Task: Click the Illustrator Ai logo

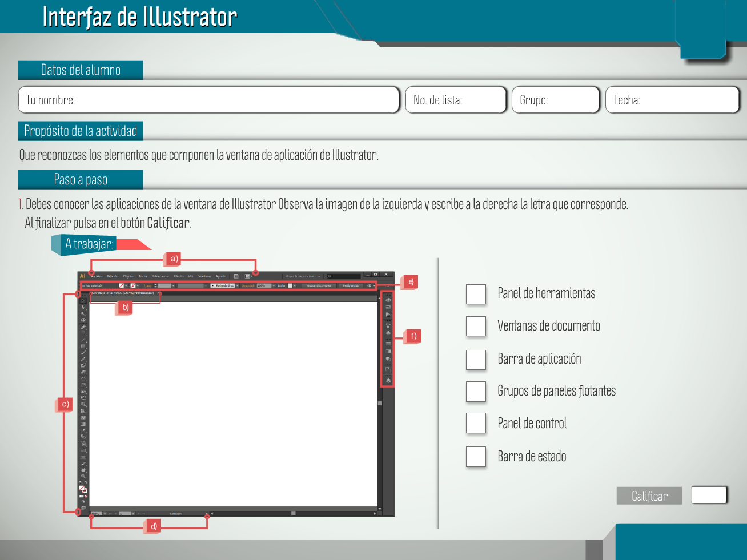Action: pyautogui.click(x=82, y=276)
